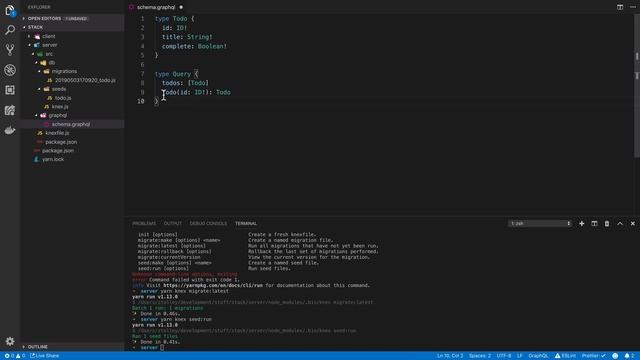Open todo.js in the seeds folder
640x360 pixels.
[63, 98]
